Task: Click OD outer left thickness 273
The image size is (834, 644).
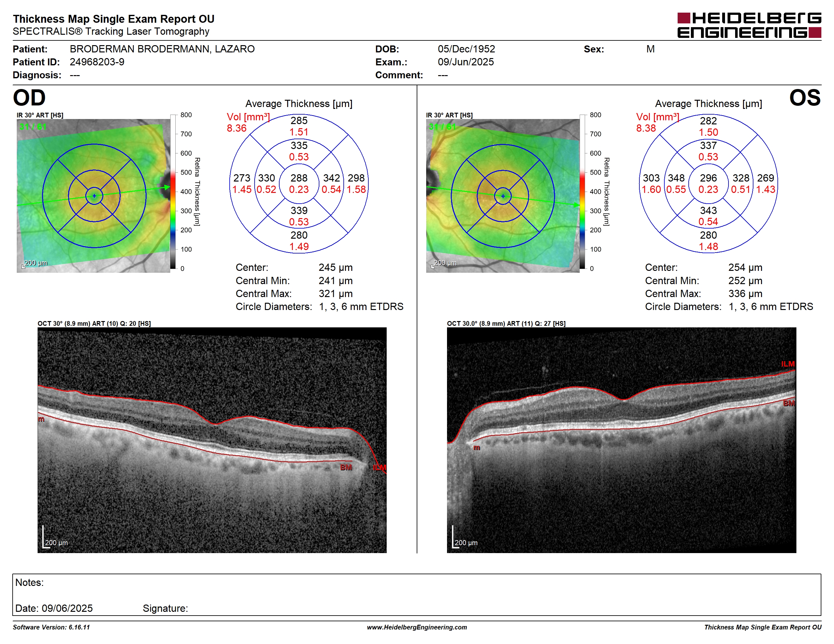Action: (242, 178)
